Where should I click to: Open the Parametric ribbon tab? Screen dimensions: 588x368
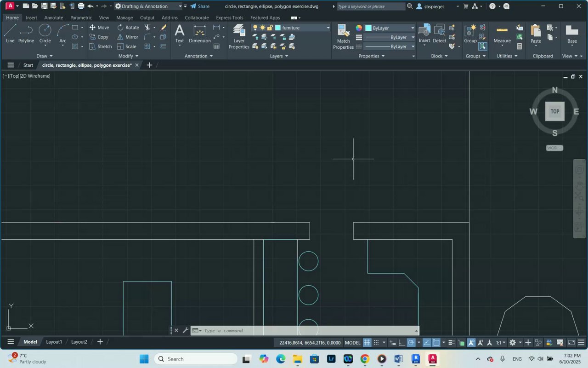point(81,17)
